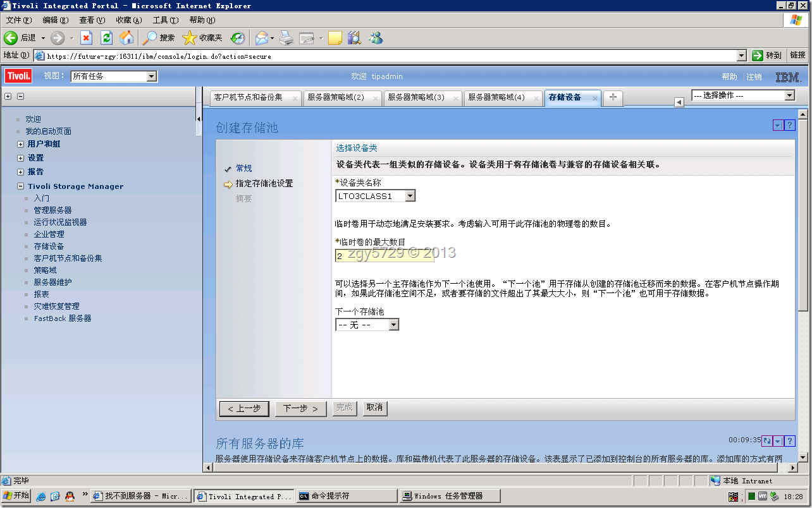The height and width of the screenshot is (508, 812).
Task: Open 所有服务器的库 portlet menu arrow
Action: pos(778,441)
